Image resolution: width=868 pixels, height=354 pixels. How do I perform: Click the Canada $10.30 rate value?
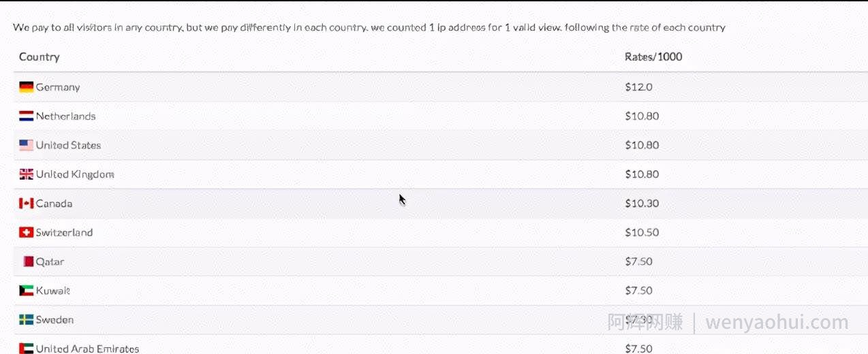pos(642,204)
